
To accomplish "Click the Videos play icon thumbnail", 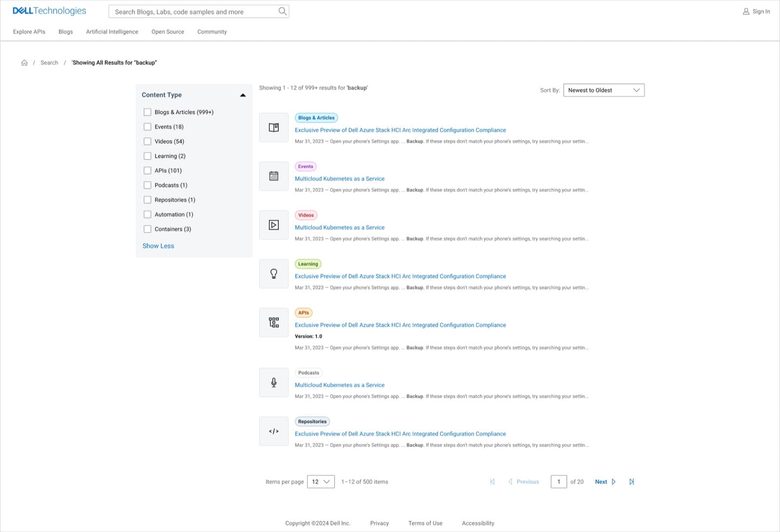I will click(x=274, y=225).
